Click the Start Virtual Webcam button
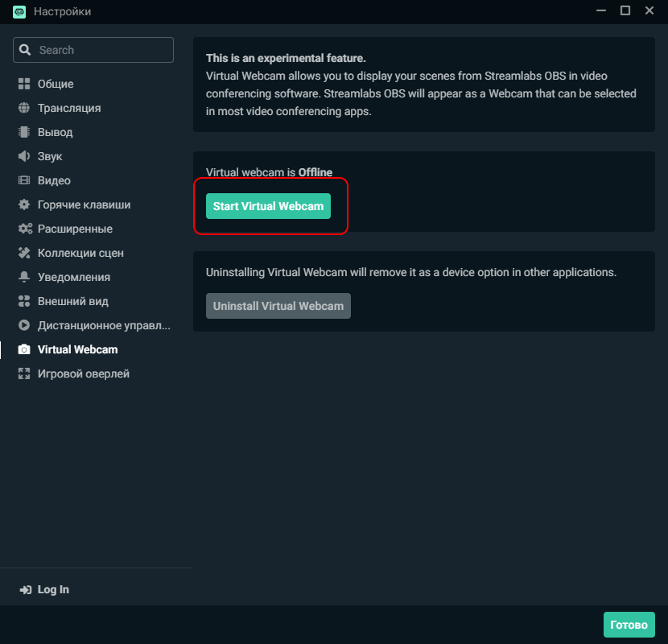Screen dimensions: 668x644 [x=268, y=206]
